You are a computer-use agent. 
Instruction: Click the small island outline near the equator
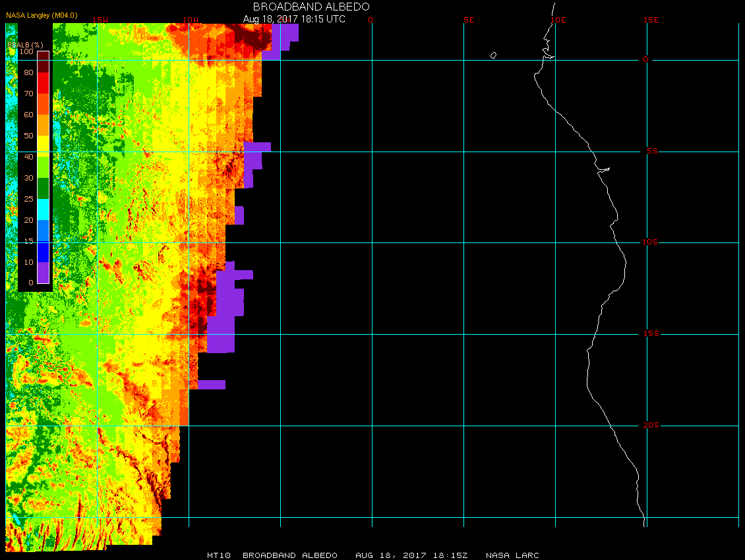[494, 55]
